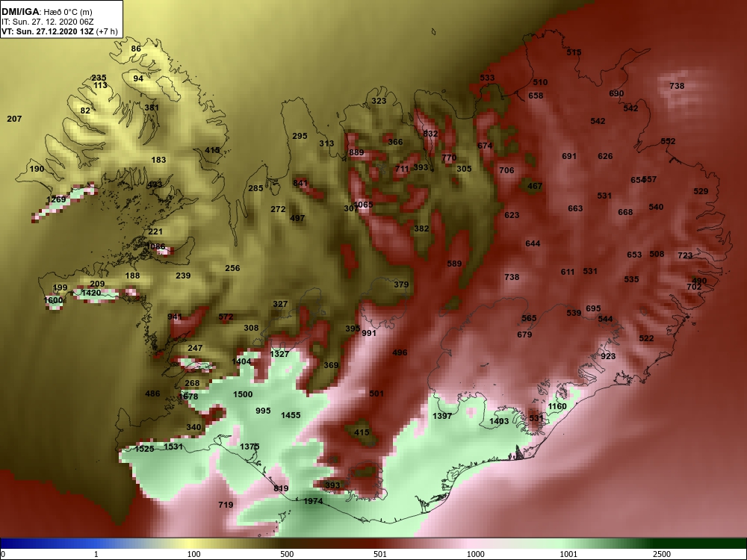
Task: Click the 1375 value on the map
Action: pyautogui.click(x=249, y=447)
